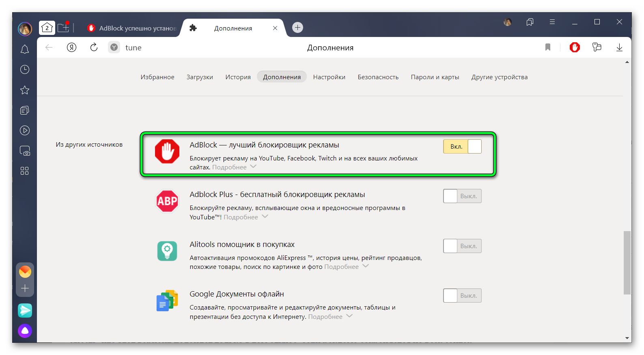Click the bookmark icon in address bar
The height and width of the screenshot is (355, 644).
point(548,48)
